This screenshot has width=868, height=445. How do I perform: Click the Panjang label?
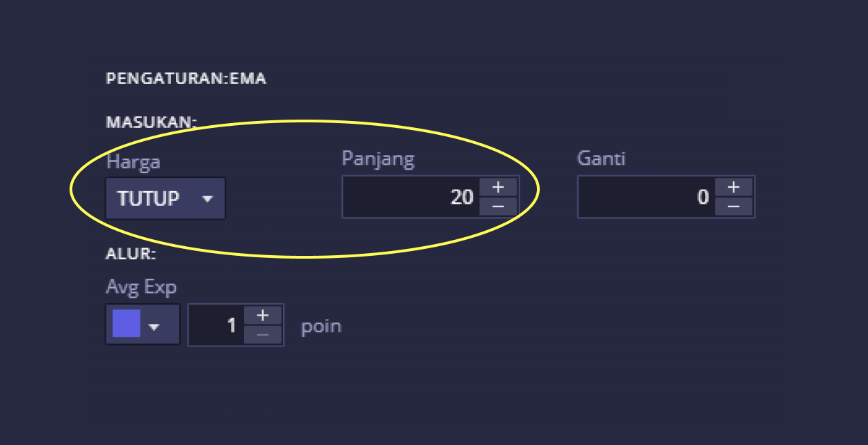(378, 159)
